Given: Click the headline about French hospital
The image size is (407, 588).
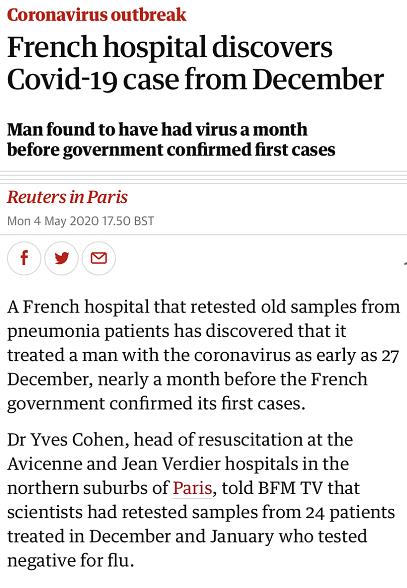Looking at the screenshot, I should pyautogui.click(x=195, y=63).
